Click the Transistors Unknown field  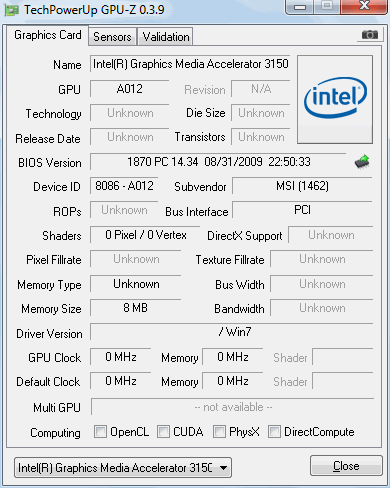(x=261, y=137)
